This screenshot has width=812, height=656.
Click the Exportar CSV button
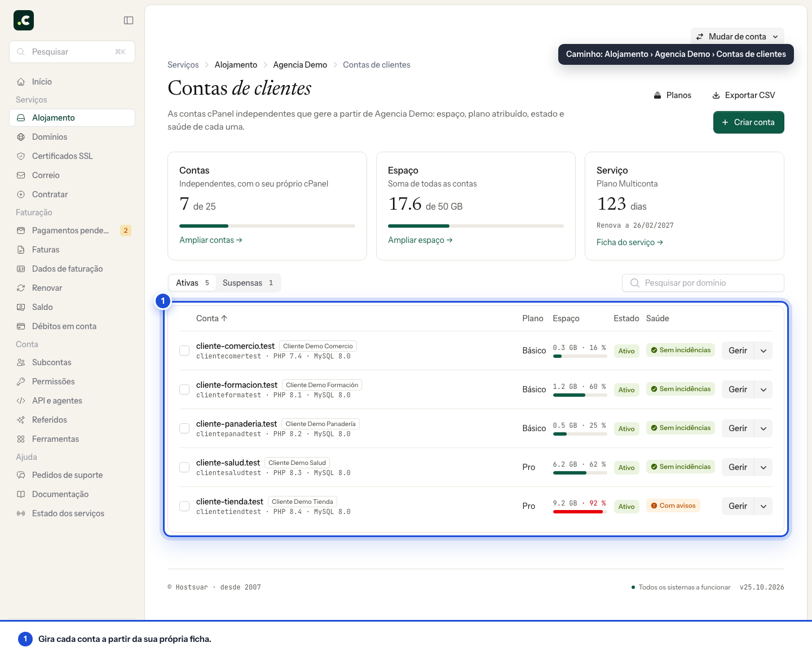click(744, 95)
